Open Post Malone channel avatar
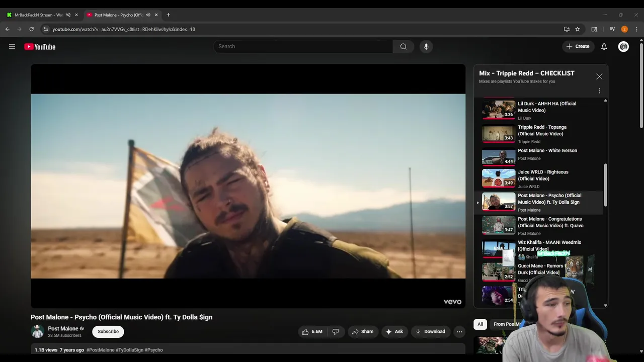Viewport: 644px width, 362px height. pyautogui.click(x=37, y=331)
